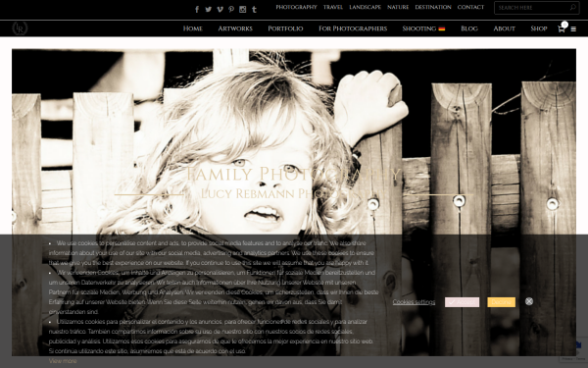Open the Facebook social icon
The width and height of the screenshot is (588, 368).
197,9
